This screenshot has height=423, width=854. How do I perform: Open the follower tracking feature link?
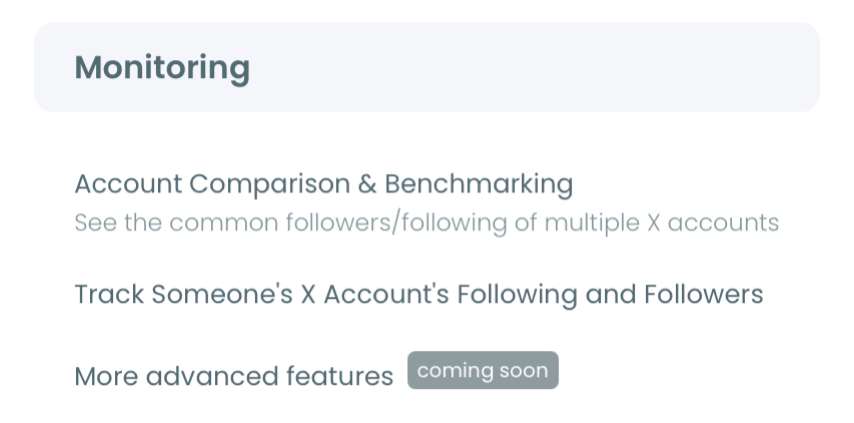(418, 295)
